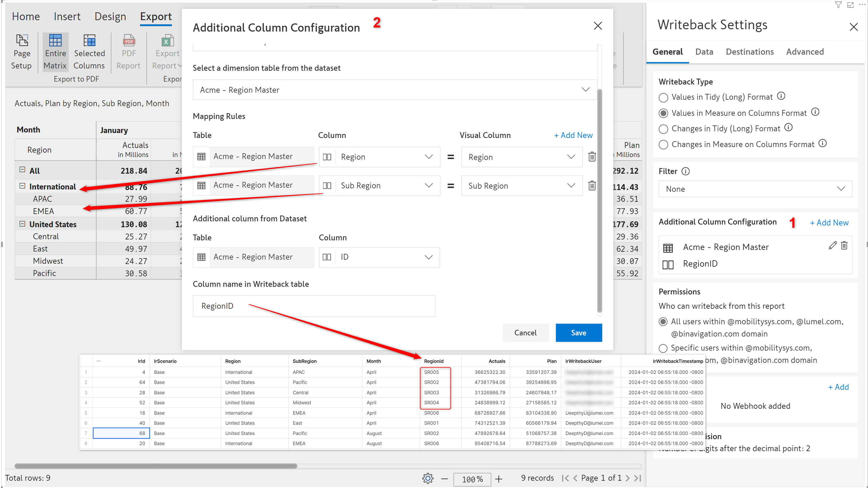
Task: Open pagination settings gear icon
Action: (x=428, y=478)
